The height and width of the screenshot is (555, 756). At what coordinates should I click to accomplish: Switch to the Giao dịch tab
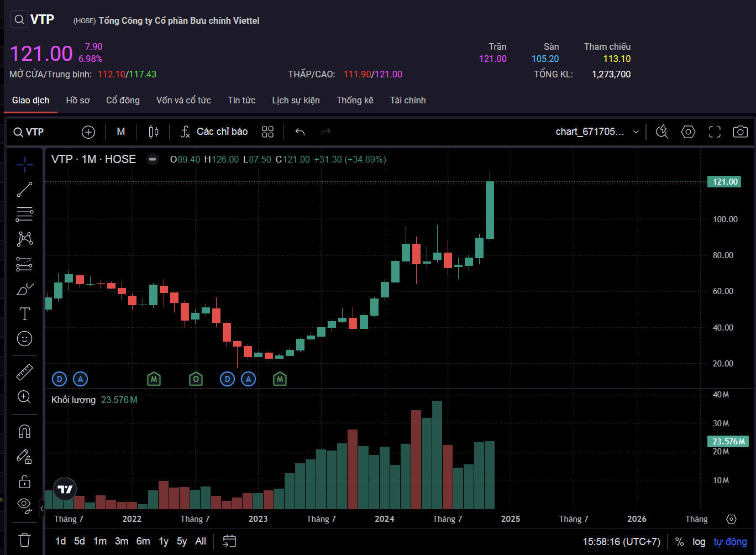31,100
